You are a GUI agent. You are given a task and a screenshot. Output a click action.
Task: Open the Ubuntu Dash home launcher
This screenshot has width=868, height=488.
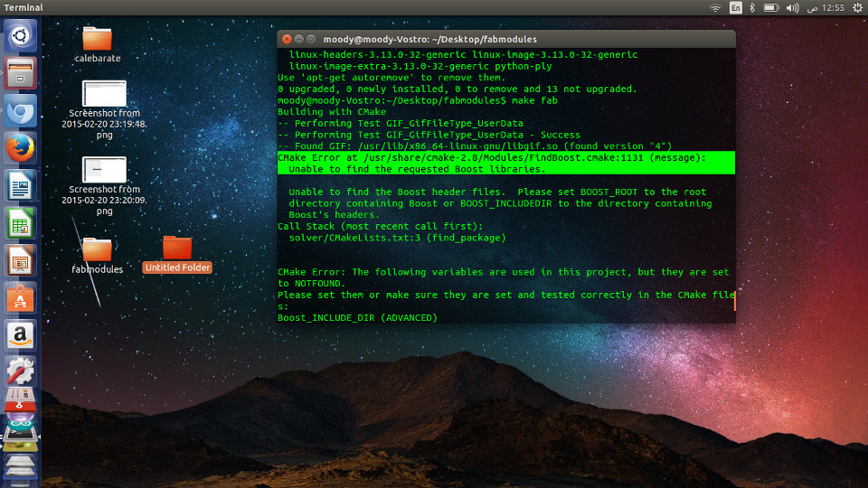pyautogui.click(x=21, y=36)
